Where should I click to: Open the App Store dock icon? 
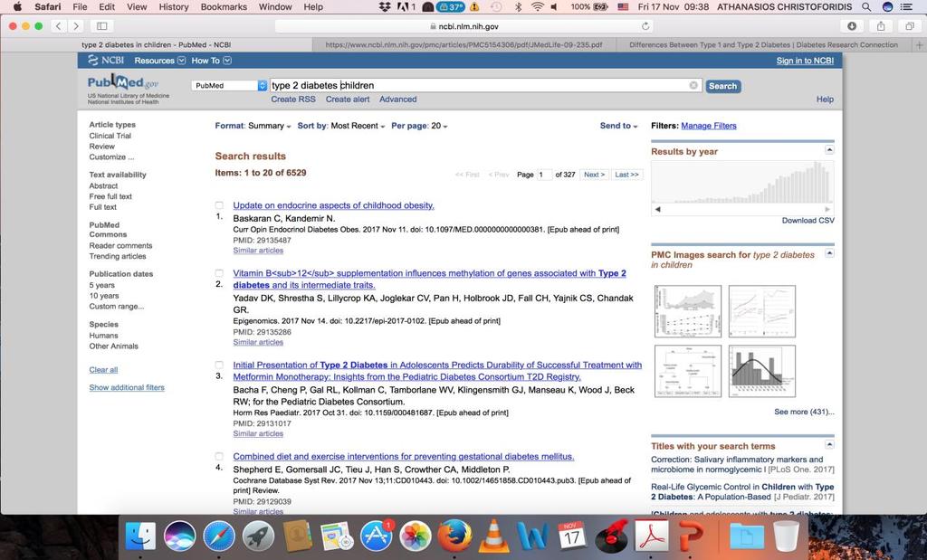[376, 536]
